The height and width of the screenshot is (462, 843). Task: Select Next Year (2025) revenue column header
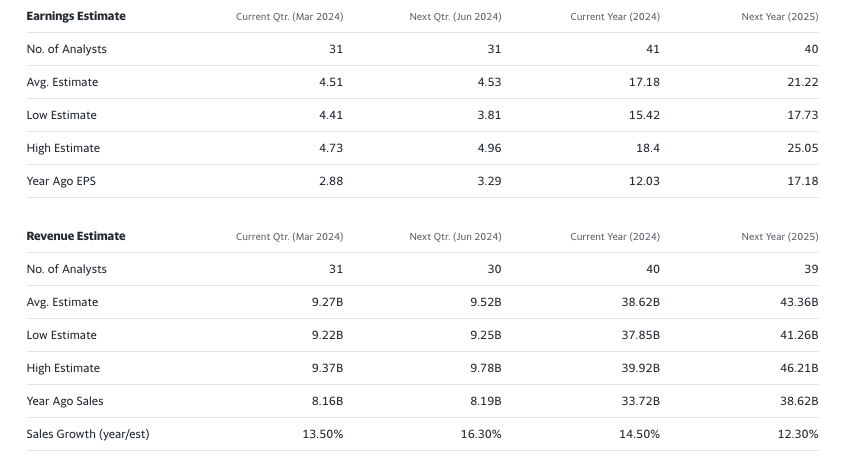780,237
